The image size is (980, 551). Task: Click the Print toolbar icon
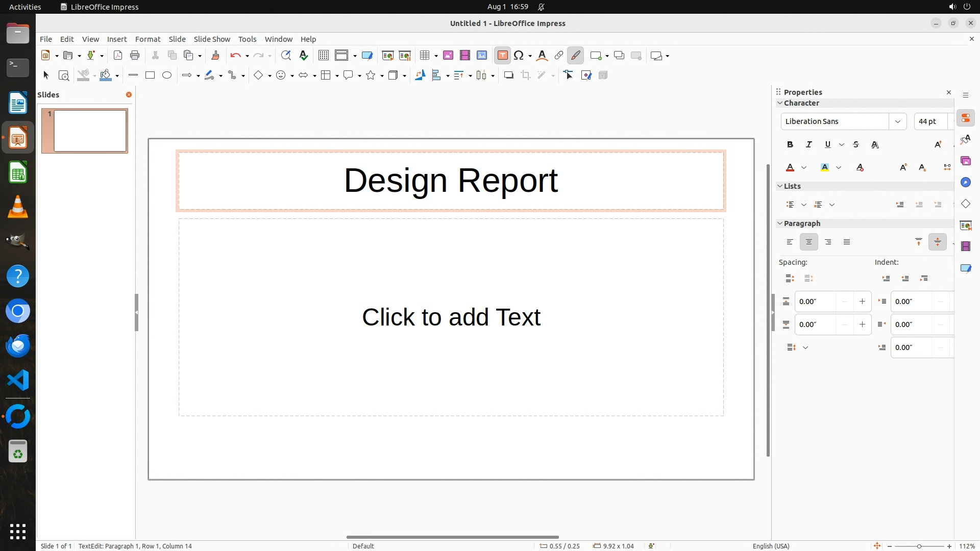click(x=135, y=56)
